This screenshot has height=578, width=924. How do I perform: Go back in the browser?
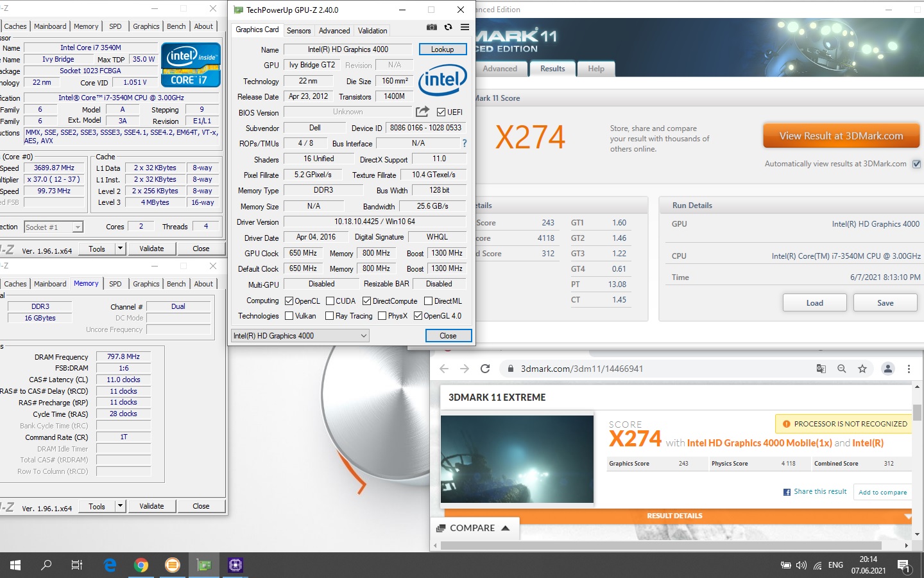(444, 369)
